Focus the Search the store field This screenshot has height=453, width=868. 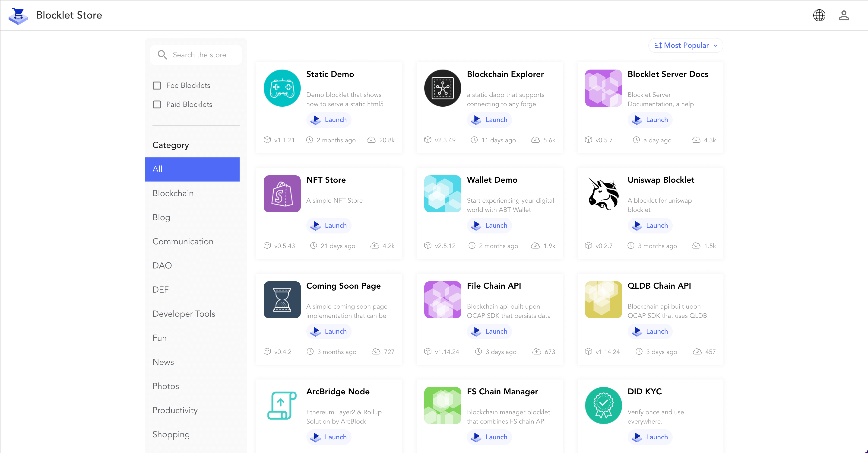199,55
